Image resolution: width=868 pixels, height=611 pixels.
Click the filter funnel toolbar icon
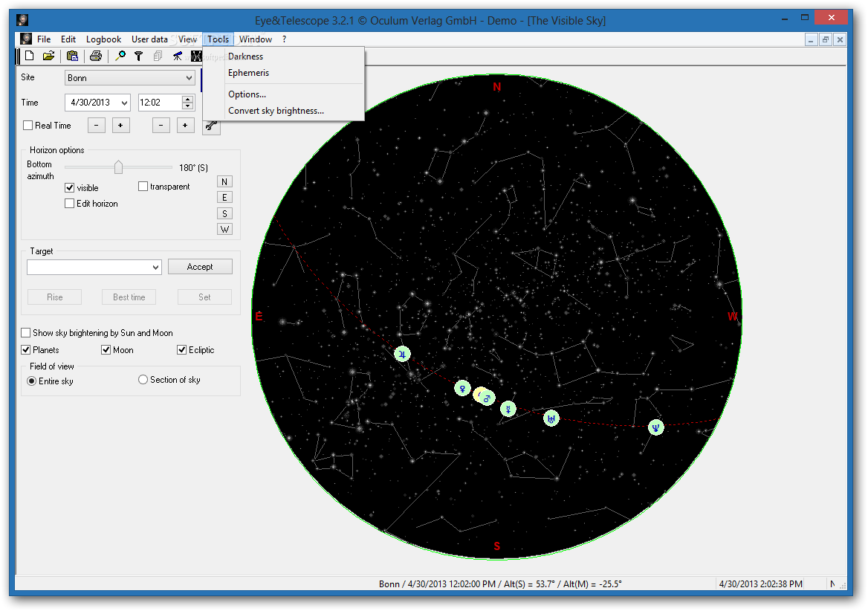pyautogui.click(x=139, y=55)
